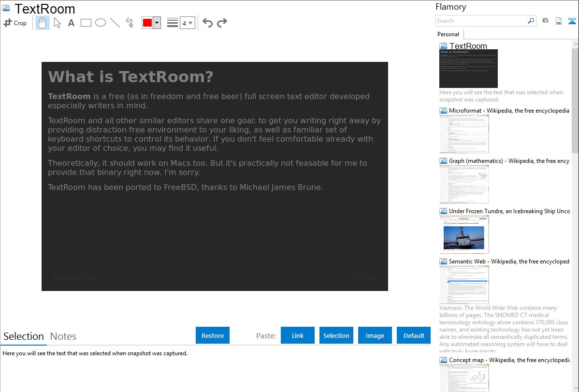Click the Restore button
Viewport: 579px width, 392px height.
(x=213, y=335)
